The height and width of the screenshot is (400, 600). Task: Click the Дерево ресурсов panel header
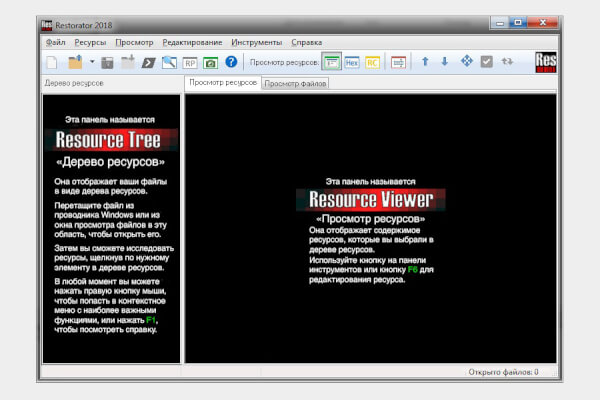74,83
